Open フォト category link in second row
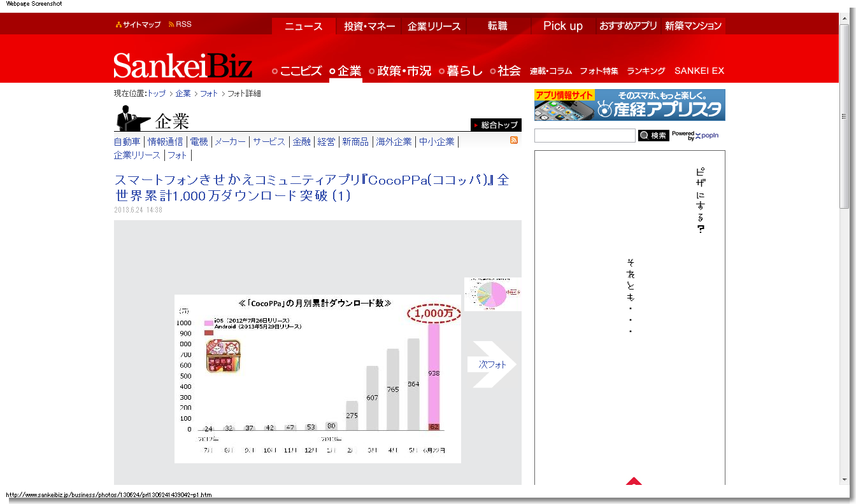 177,155
